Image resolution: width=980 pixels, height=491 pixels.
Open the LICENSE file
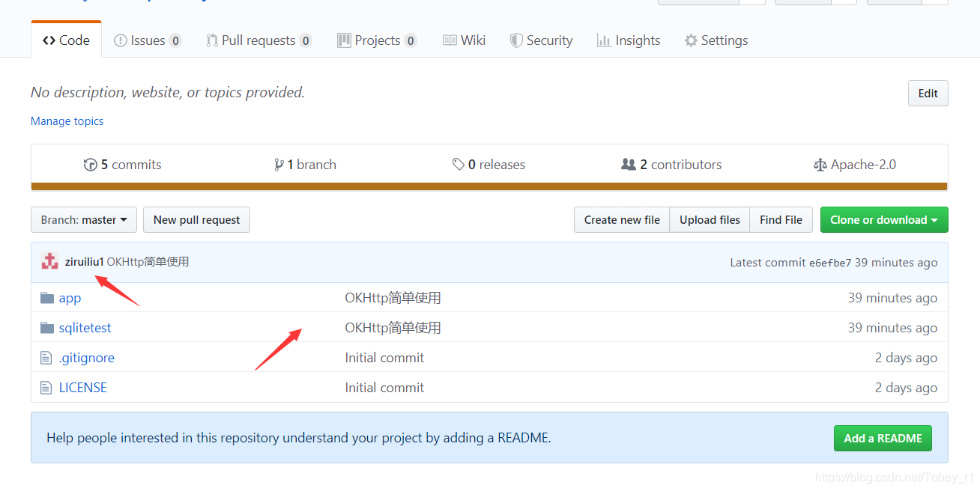click(x=83, y=388)
